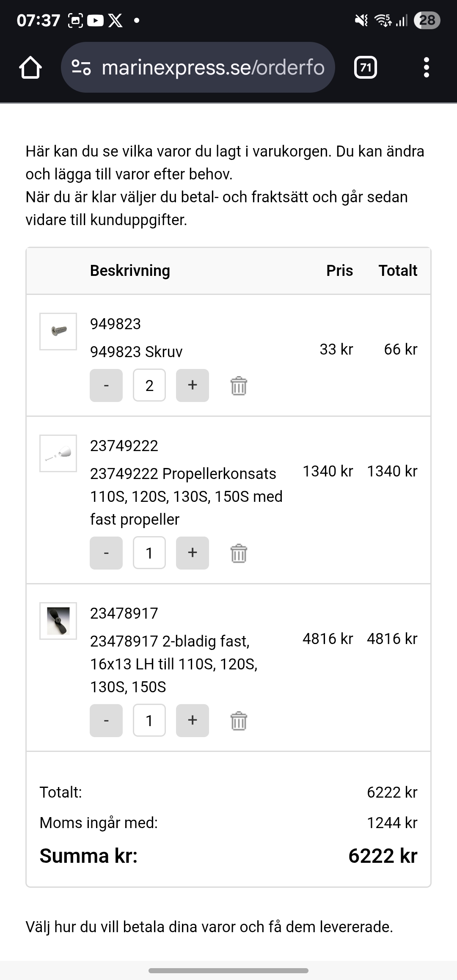
Task: Increase quantity of 2-bladig fast propeller
Action: click(193, 721)
